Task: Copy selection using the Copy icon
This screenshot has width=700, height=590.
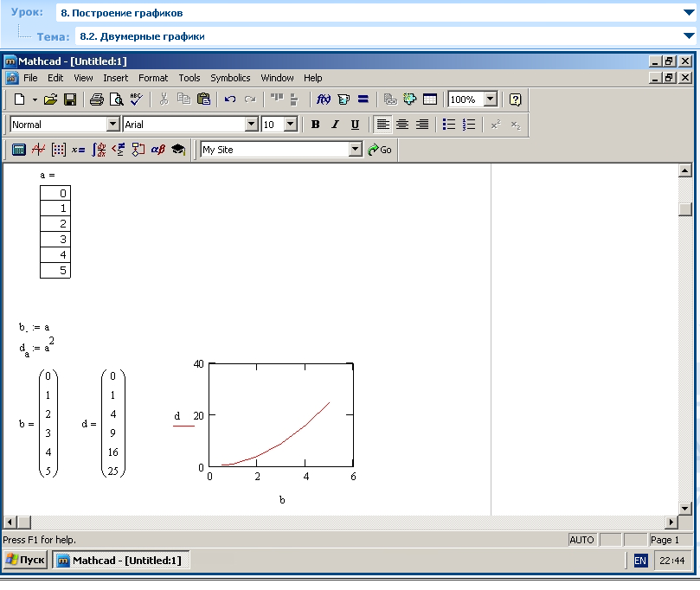Action: click(183, 99)
